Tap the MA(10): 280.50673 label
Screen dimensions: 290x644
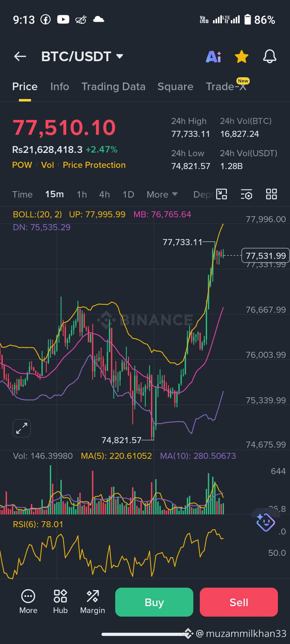198,456
